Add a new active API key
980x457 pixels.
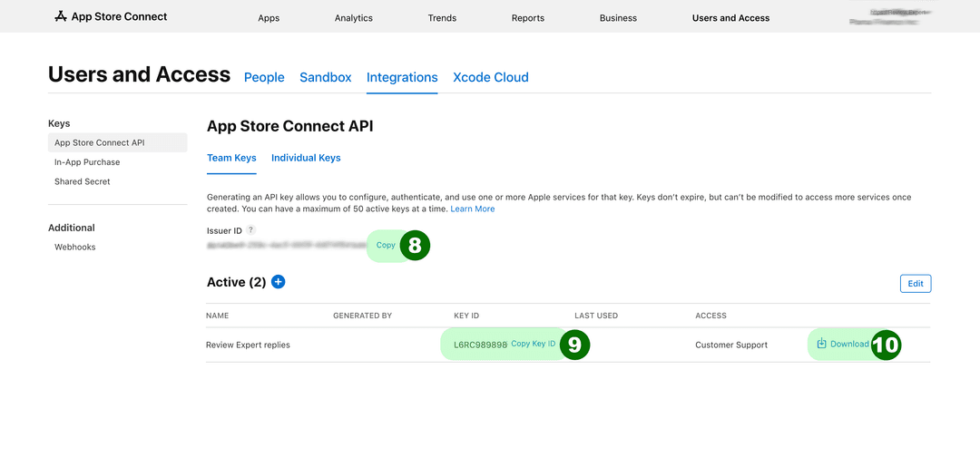click(x=279, y=282)
